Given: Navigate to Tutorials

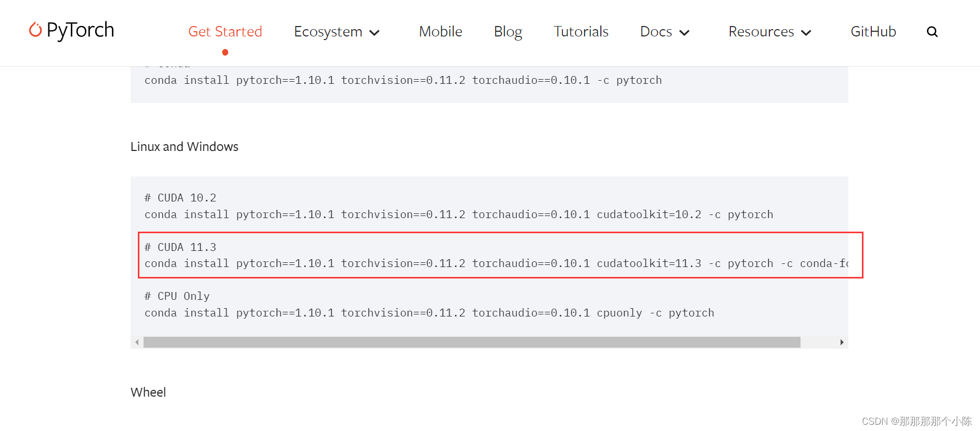Looking at the screenshot, I should pos(581,31).
